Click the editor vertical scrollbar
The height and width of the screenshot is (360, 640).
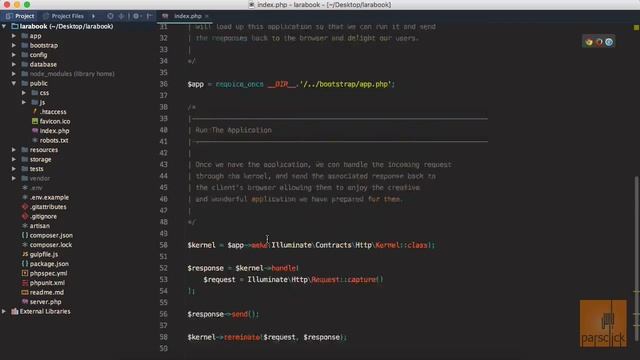click(x=636, y=259)
